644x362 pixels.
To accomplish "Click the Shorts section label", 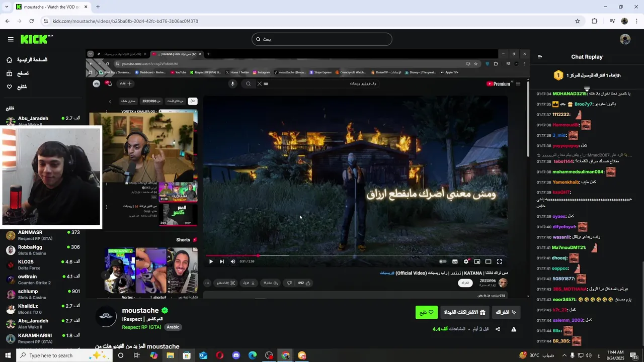I will (x=183, y=240).
